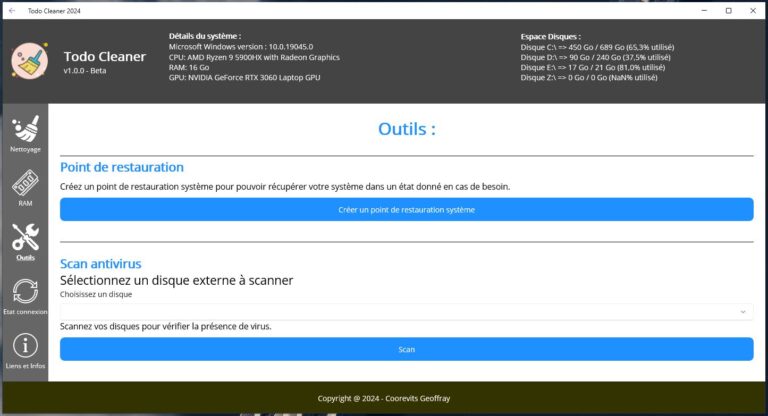Click the Détails du système : heading
This screenshot has width=768, height=416.
(205, 36)
